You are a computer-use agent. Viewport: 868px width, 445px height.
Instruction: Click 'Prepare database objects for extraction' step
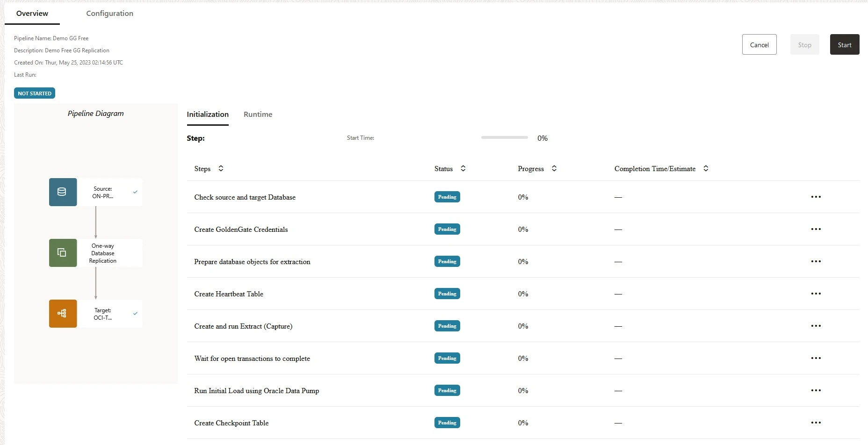point(252,262)
